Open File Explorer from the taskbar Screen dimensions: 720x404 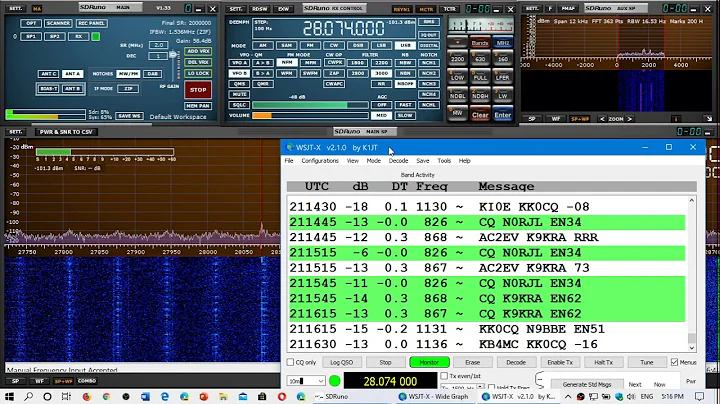click(x=223, y=396)
